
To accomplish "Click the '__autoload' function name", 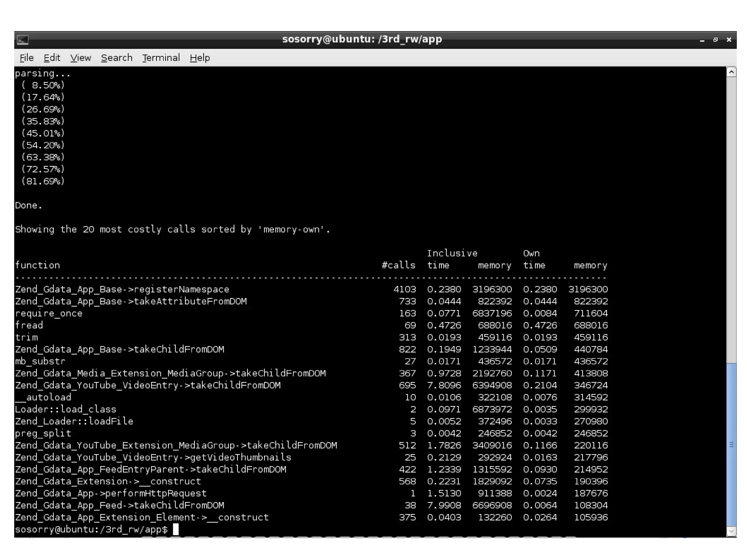I will coord(43,397).
